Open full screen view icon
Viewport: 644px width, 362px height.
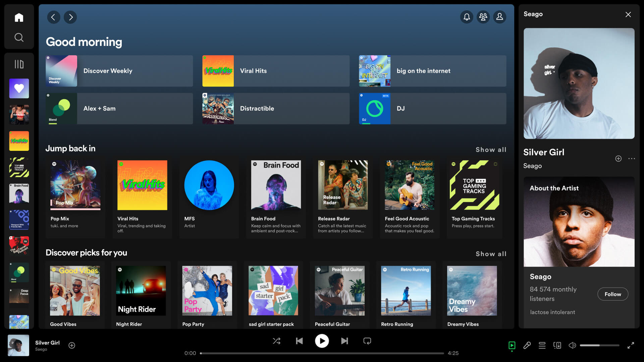631,345
